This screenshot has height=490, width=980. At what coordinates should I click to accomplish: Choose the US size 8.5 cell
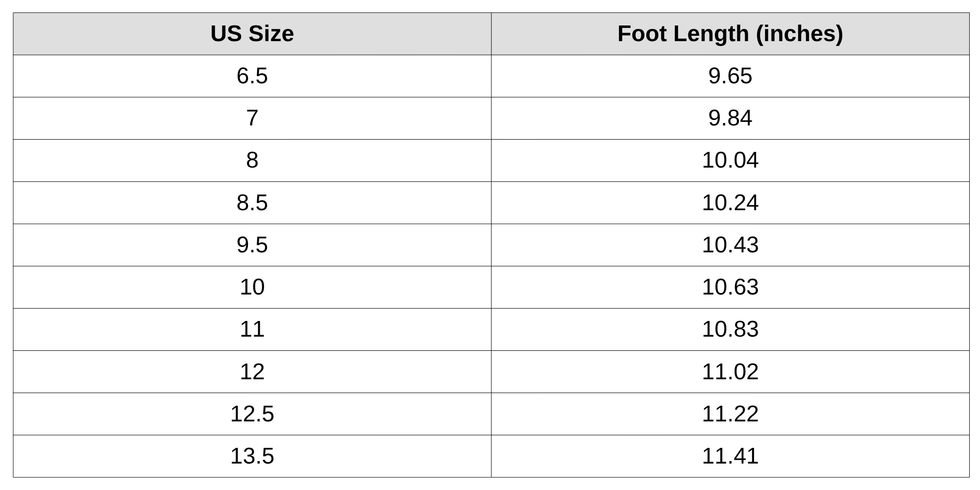coord(252,203)
